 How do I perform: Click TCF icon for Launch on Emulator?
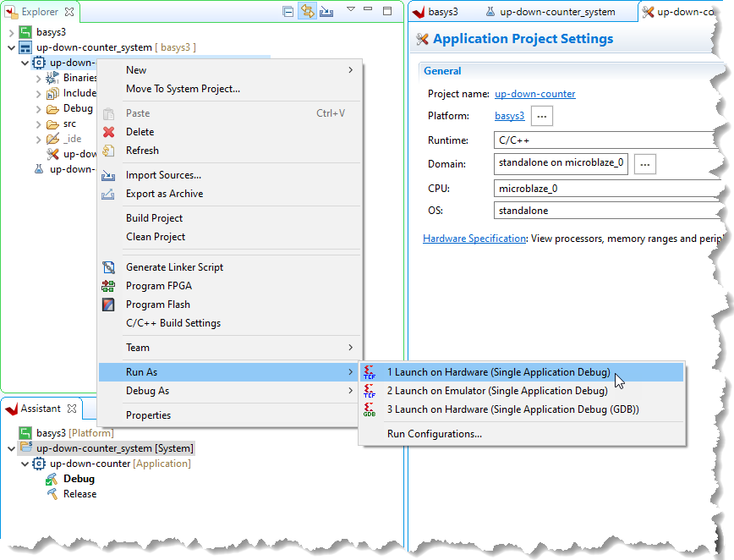[x=370, y=391]
